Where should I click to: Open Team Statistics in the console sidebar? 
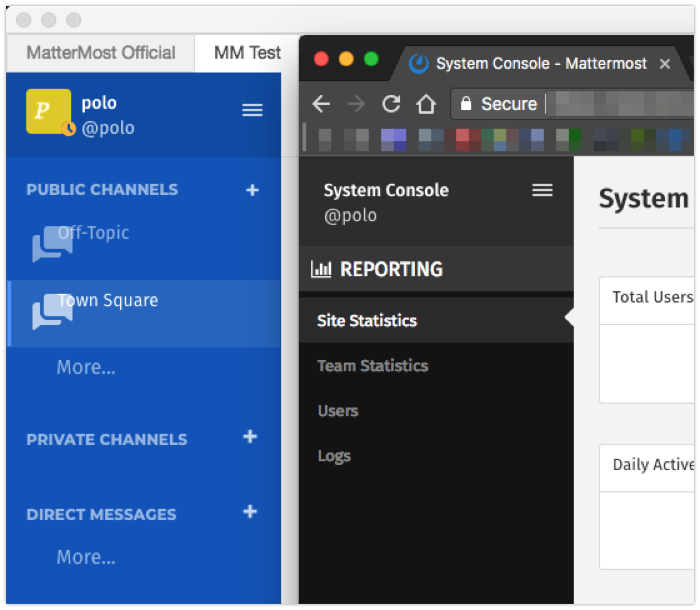tap(436, 366)
